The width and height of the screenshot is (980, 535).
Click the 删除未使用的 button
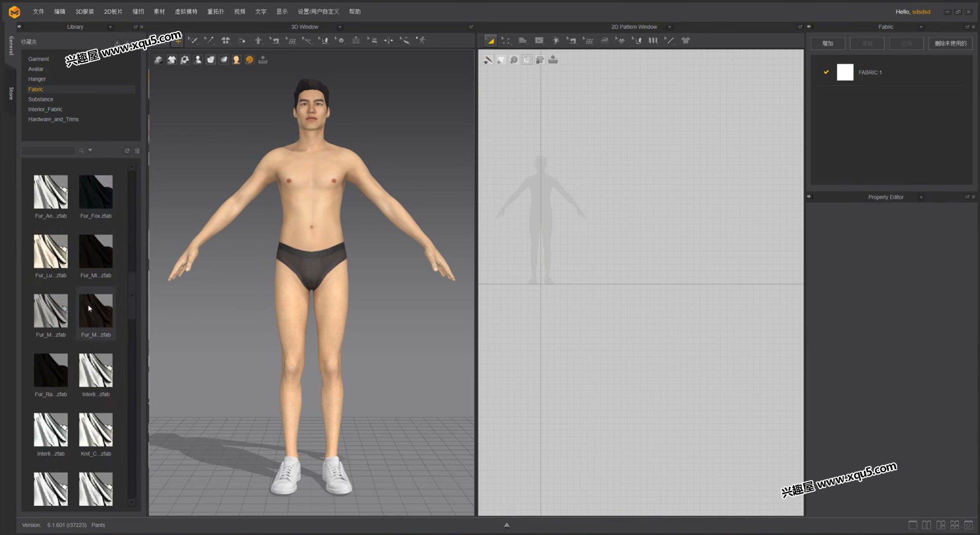coord(950,44)
